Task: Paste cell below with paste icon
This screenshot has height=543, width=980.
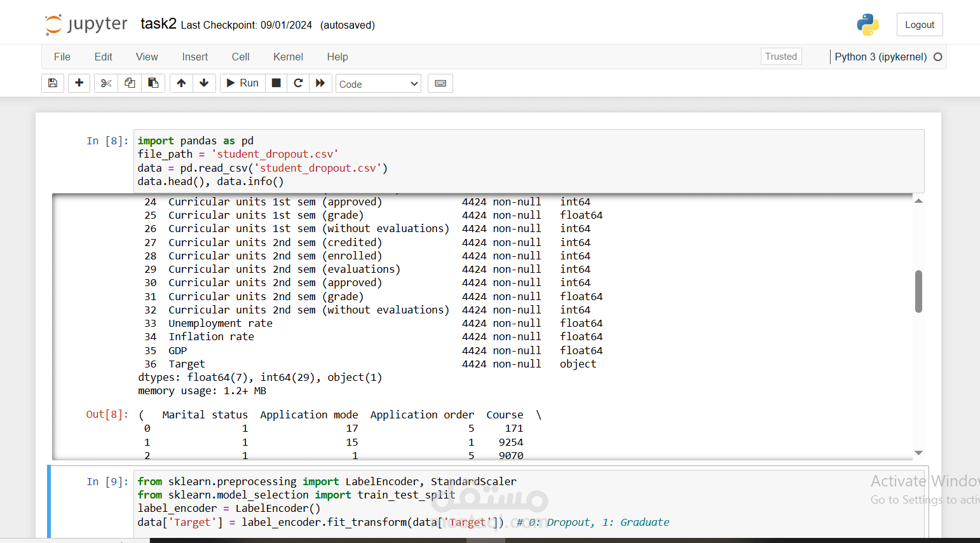Action: click(153, 83)
